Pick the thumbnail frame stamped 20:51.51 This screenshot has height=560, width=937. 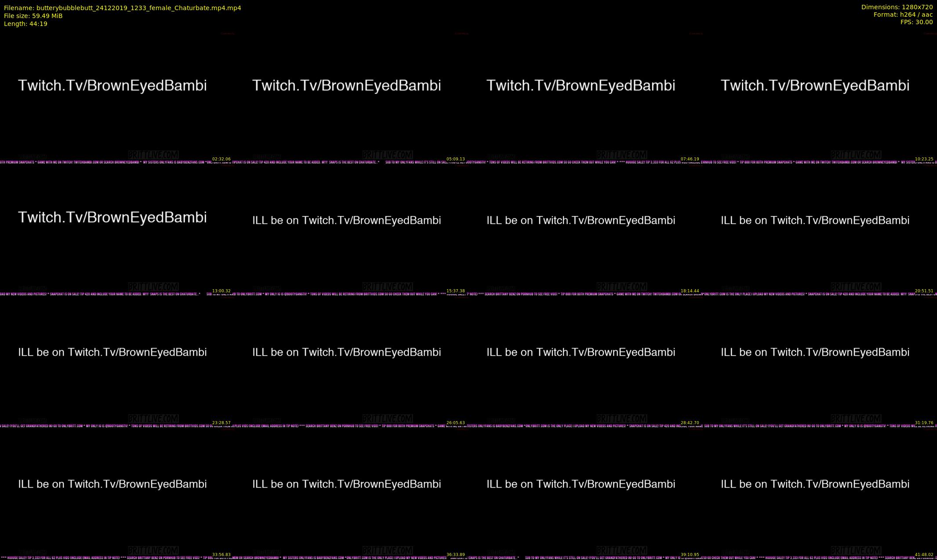820,229
